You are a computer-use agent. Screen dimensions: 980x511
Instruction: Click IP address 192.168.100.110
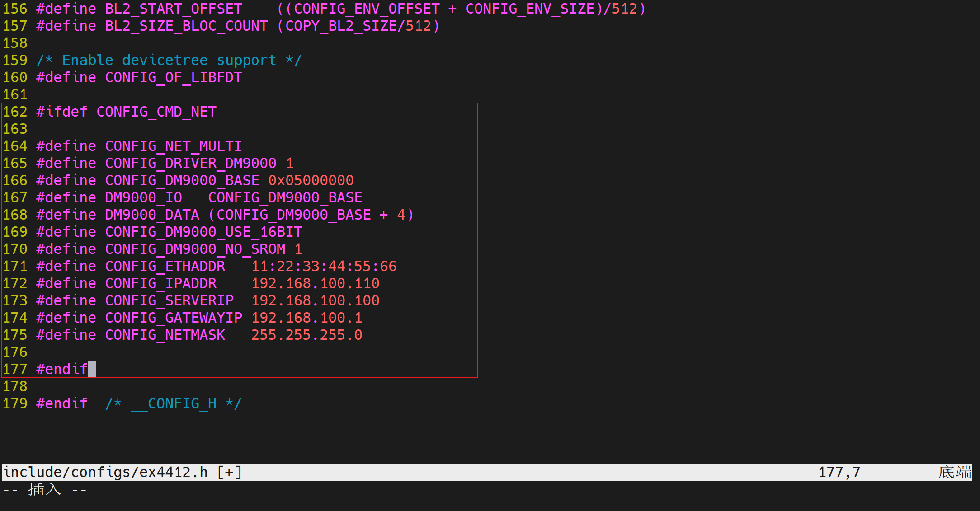(x=315, y=283)
